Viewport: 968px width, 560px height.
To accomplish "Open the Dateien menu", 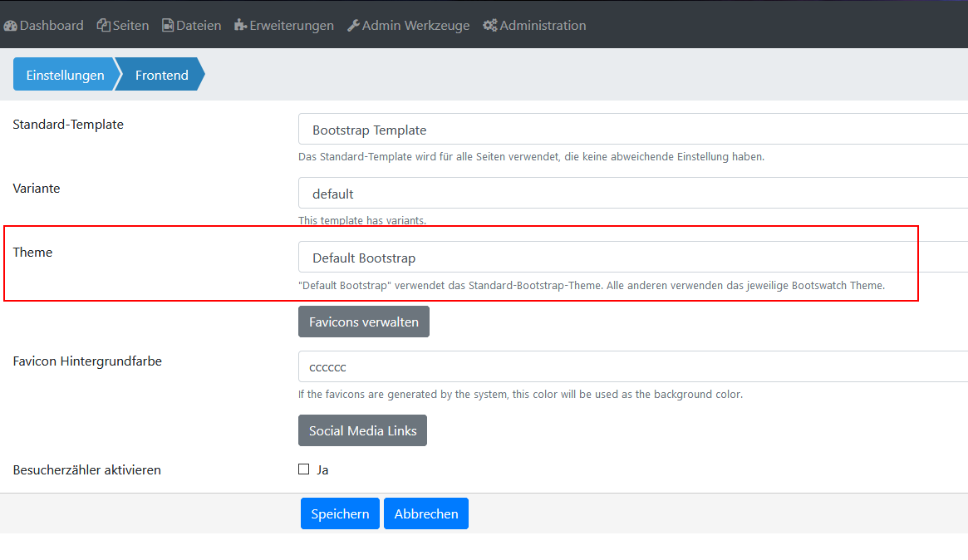I will point(191,25).
